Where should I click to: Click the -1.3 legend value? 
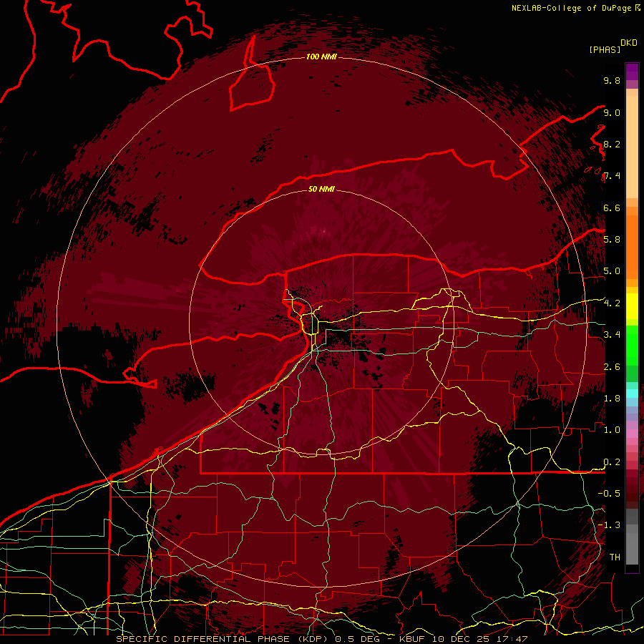click(x=609, y=525)
